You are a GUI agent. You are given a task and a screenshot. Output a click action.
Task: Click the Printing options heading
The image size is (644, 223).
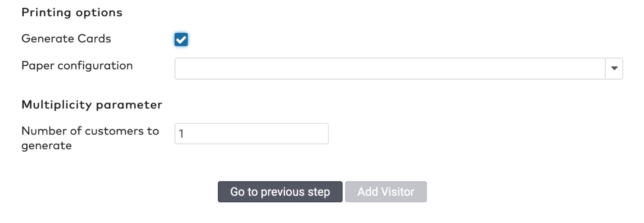point(72,13)
